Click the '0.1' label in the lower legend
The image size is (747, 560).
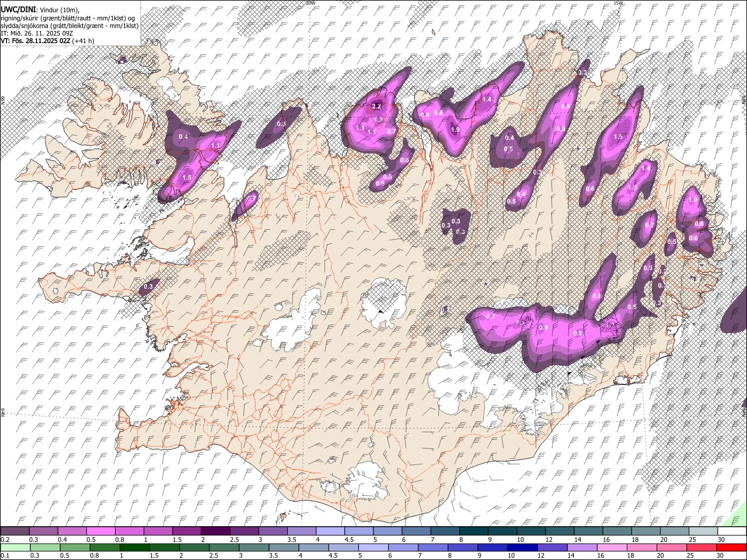5,555
